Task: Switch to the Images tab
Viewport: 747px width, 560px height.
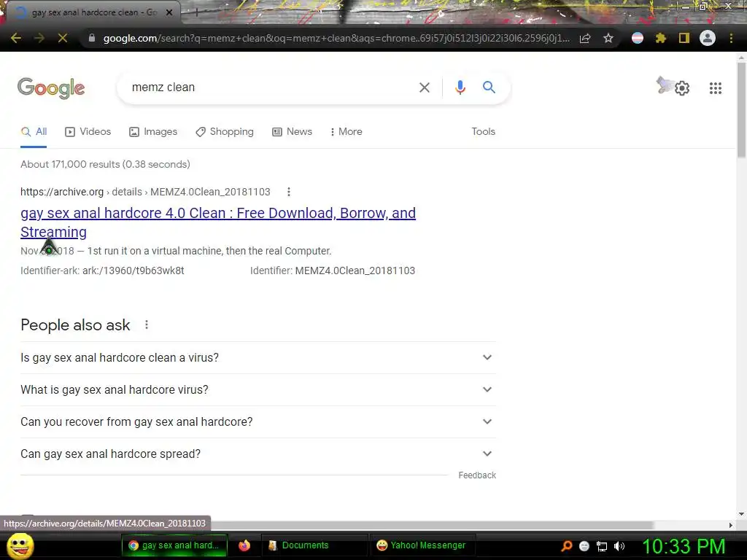Action: 153,132
